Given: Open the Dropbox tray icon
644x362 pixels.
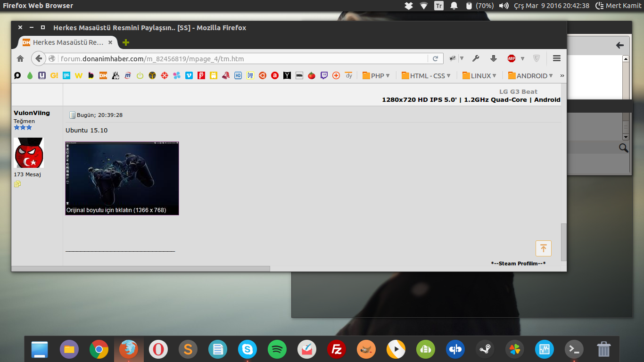Looking at the screenshot, I should pos(409,6).
